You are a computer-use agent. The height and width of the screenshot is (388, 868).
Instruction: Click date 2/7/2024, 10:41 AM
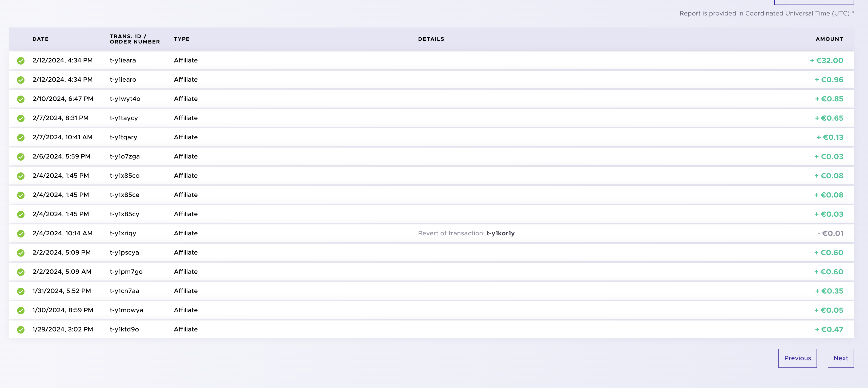pyautogui.click(x=62, y=137)
